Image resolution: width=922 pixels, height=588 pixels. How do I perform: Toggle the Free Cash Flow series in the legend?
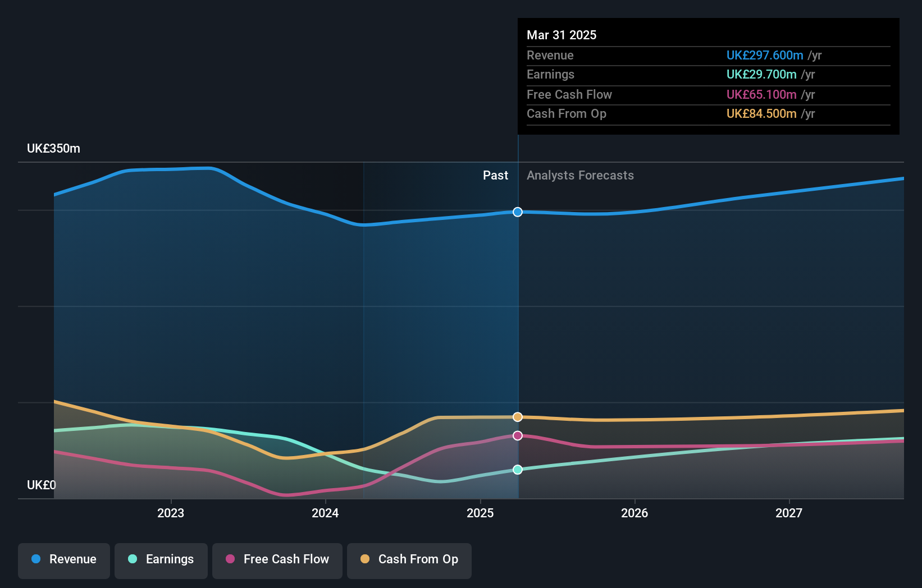pos(277,561)
